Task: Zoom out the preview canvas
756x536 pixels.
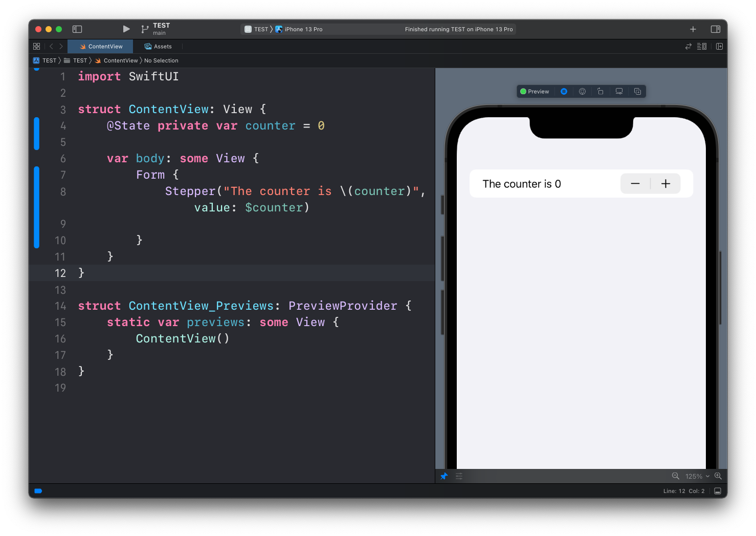Action: tap(675, 476)
